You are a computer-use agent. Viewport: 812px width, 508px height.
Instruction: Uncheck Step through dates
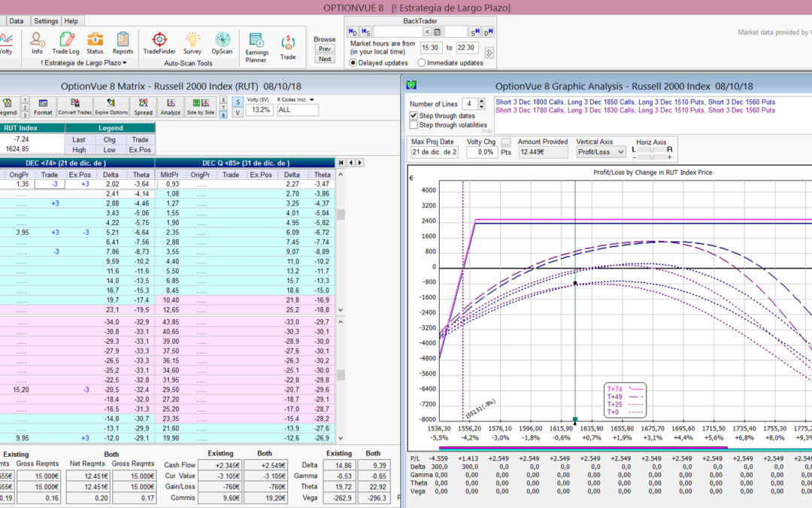[x=414, y=116]
